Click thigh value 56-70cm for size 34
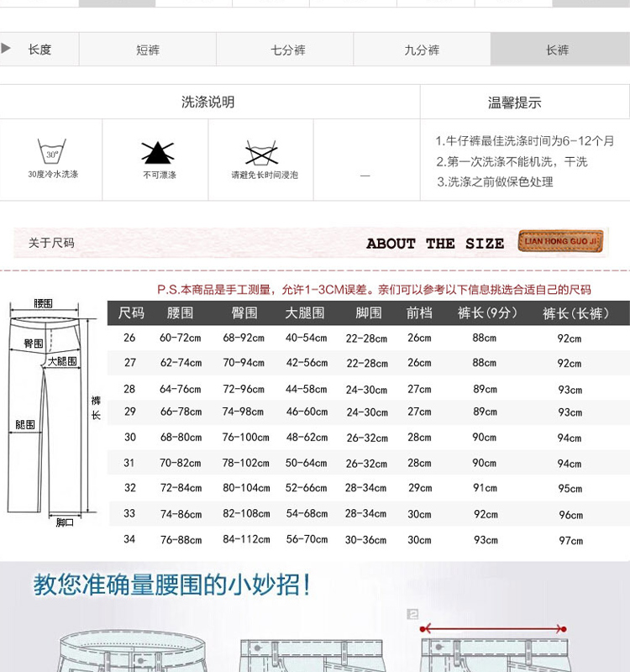 [x=307, y=539]
